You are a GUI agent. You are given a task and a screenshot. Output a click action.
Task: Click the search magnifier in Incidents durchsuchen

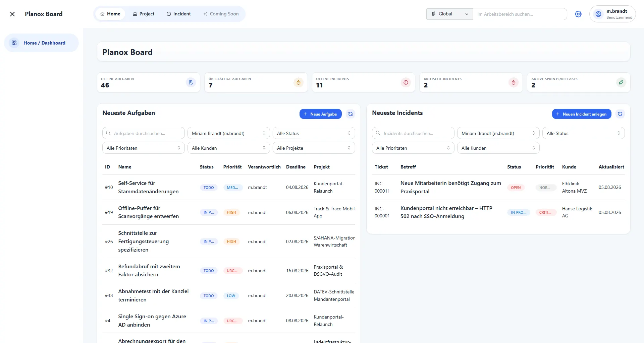pyautogui.click(x=378, y=133)
